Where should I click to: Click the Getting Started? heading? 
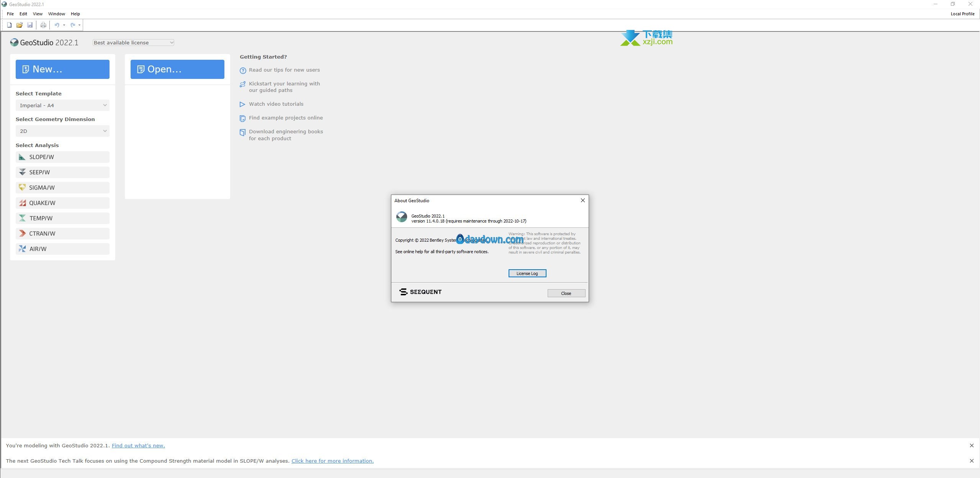tap(263, 57)
